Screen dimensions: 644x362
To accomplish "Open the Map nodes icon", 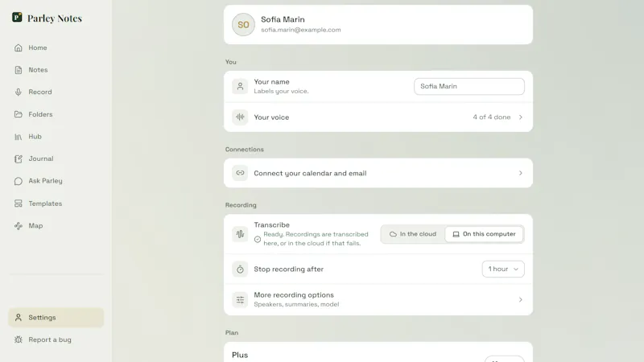I will (x=18, y=226).
